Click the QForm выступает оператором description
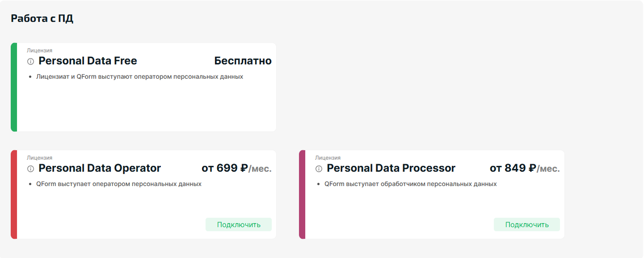 (119, 184)
